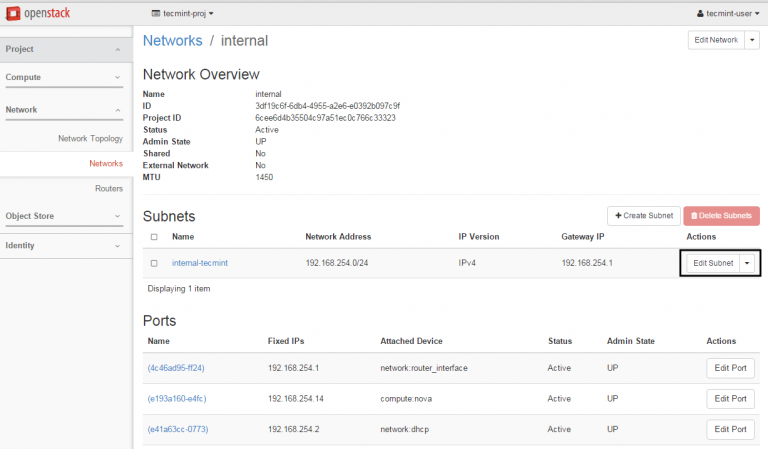768x449 pixels.
Task: Check the internal-tecmint subnet checkbox
Action: point(153,263)
